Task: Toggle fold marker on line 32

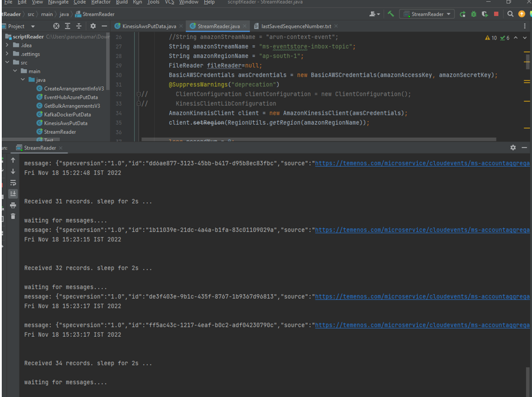Action: (138, 94)
